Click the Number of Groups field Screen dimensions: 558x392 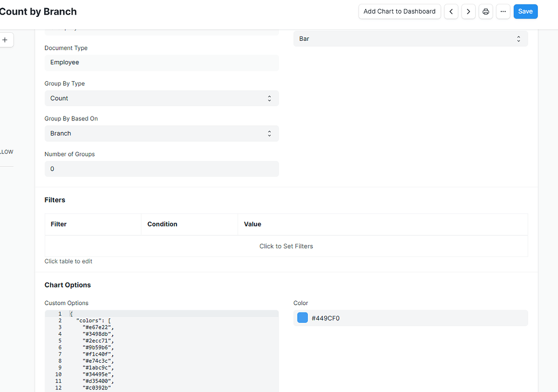[x=161, y=169]
